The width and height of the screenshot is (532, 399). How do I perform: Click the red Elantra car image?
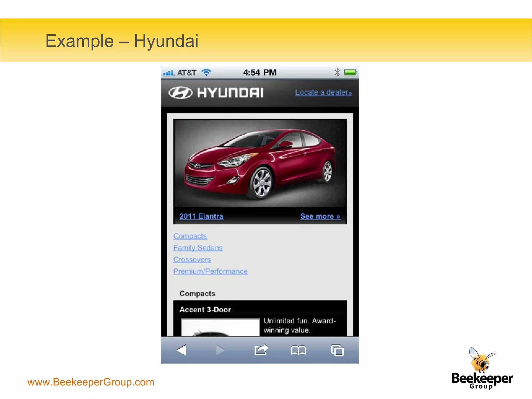[260, 163]
